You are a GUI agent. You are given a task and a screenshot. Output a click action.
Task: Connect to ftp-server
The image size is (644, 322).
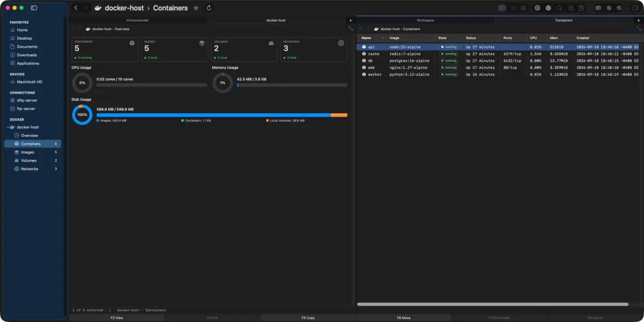click(33, 108)
